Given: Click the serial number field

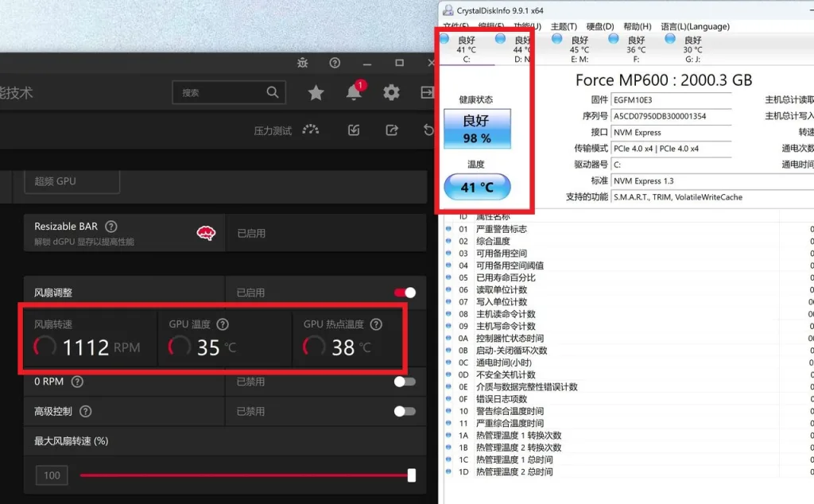Looking at the screenshot, I should pyautogui.click(x=671, y=116).
